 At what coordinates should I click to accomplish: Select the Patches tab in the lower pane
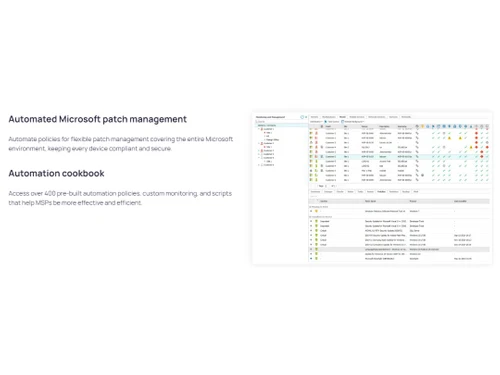click(x=381, y=192)
